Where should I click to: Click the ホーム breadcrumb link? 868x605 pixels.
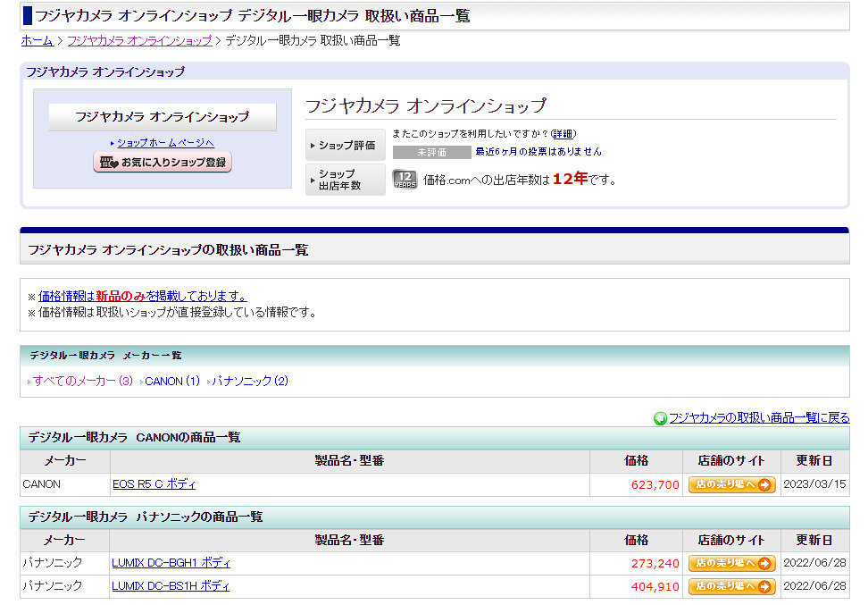[38, 40]
